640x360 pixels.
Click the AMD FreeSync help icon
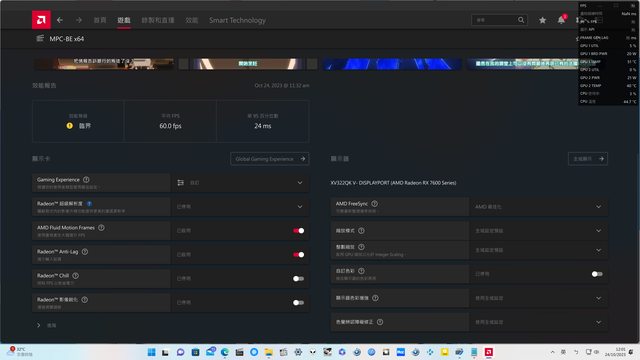click(375, 204)
